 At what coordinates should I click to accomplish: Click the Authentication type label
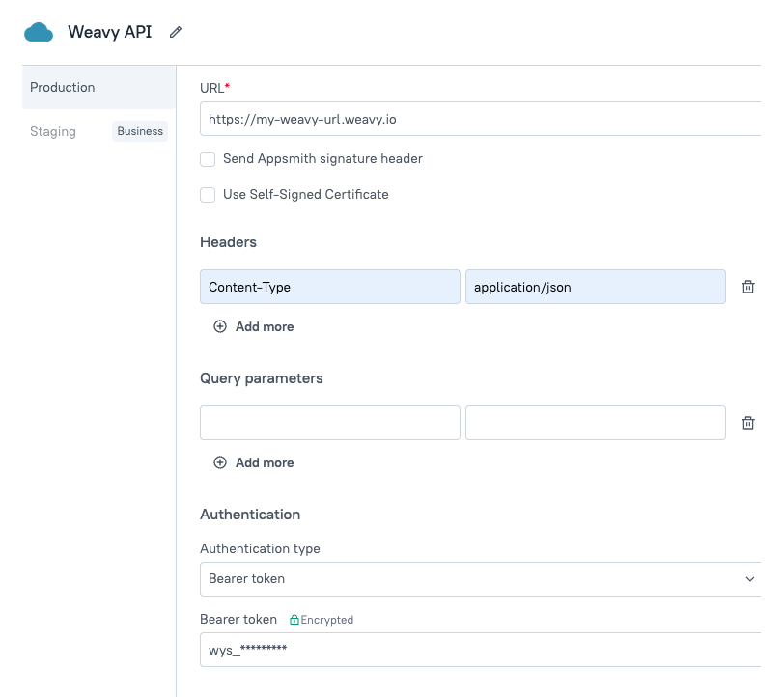tap(260, 548)
